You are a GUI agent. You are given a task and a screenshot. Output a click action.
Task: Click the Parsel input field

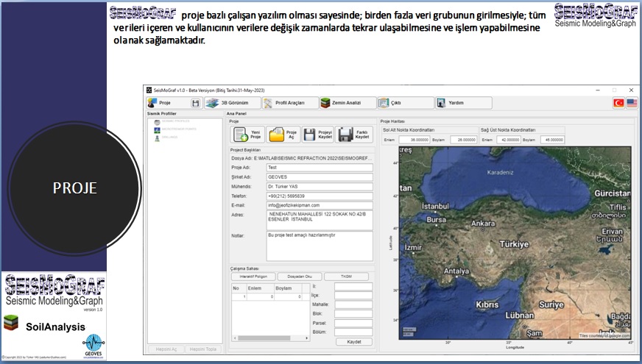(x=353, y=324)
